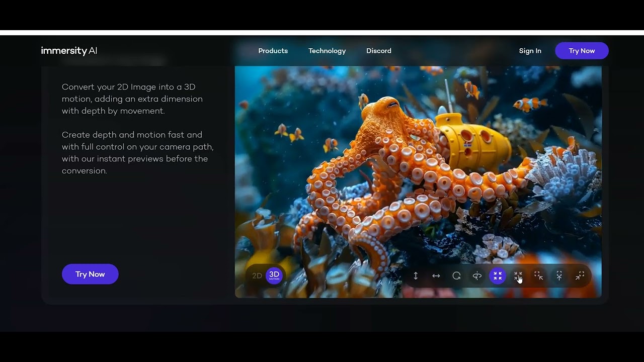This screenshot has height=362, width=644.
Task: Select the horizontal motion arrow icon
Action: (436, 276)
